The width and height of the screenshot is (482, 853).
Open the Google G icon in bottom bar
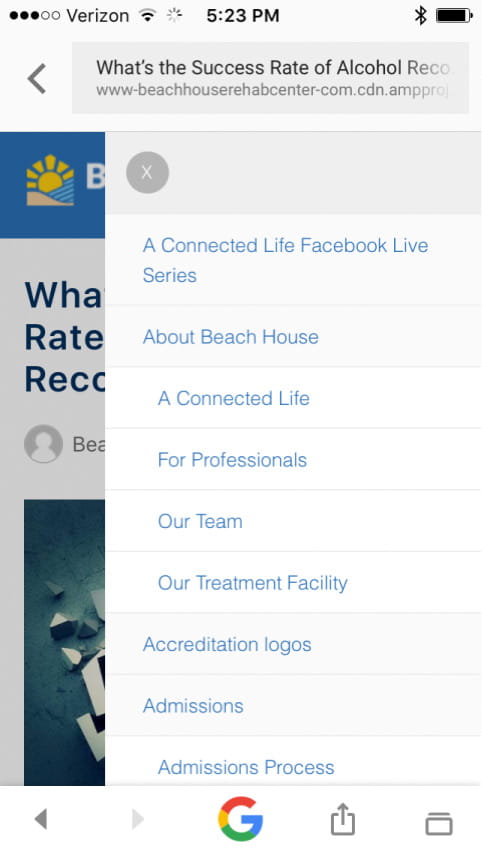coord(240,819)
